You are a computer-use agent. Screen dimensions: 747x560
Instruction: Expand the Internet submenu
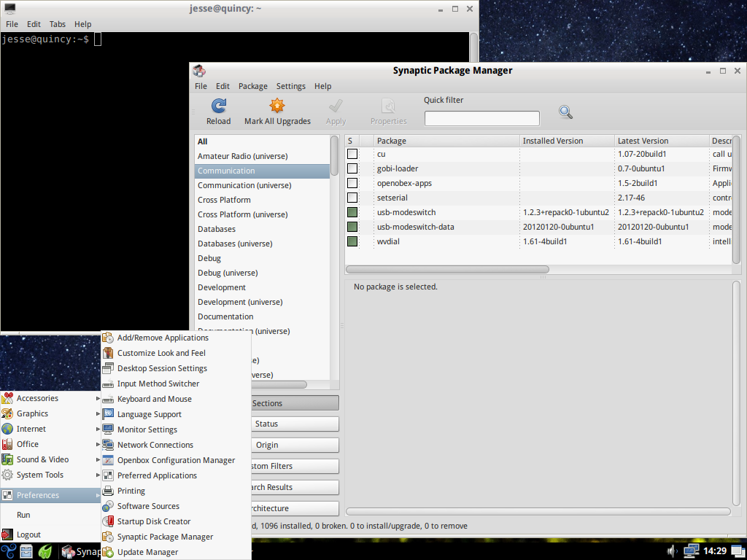pyautogui.click(x=50, y=429)
